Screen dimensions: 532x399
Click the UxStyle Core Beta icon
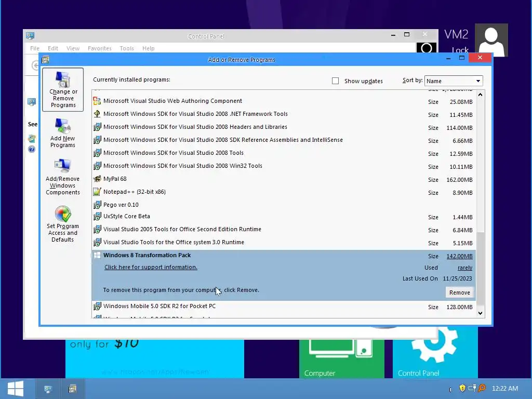coord(97,216)
